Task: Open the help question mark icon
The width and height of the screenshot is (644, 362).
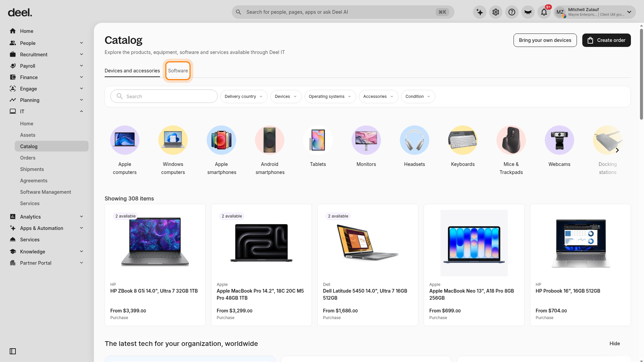Action: pos(512,12)
